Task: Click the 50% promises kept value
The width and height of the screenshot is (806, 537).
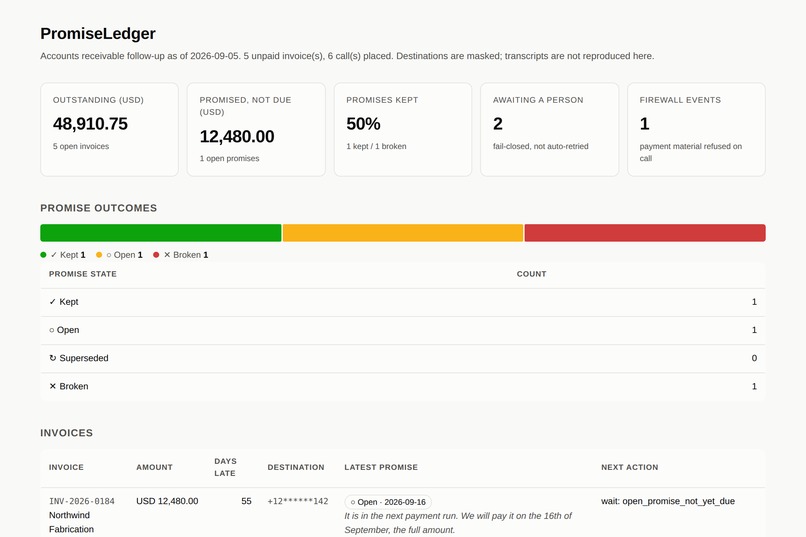Action: pos(363,124)
